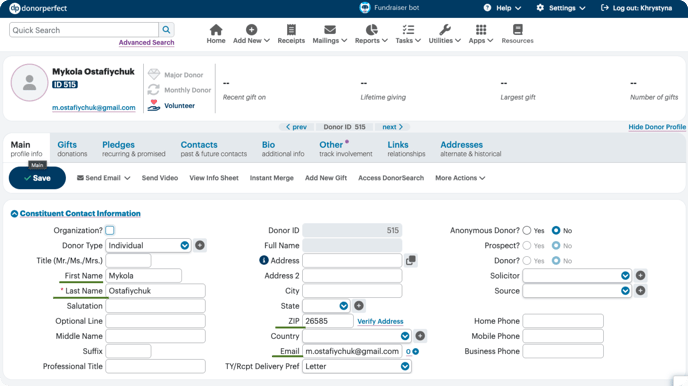
Task: Click the Fundraiser bot icon
Action: tap(365, 8)
